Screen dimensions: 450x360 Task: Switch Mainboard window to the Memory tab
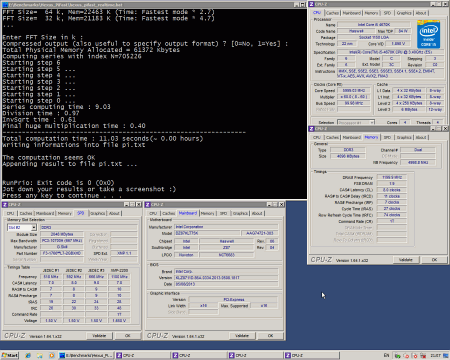tap(207, 213)
